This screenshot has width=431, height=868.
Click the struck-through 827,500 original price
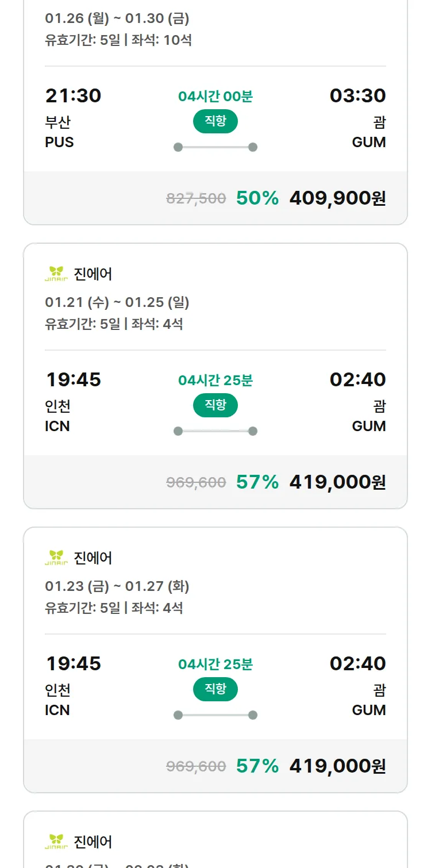[x=196, y=198]
